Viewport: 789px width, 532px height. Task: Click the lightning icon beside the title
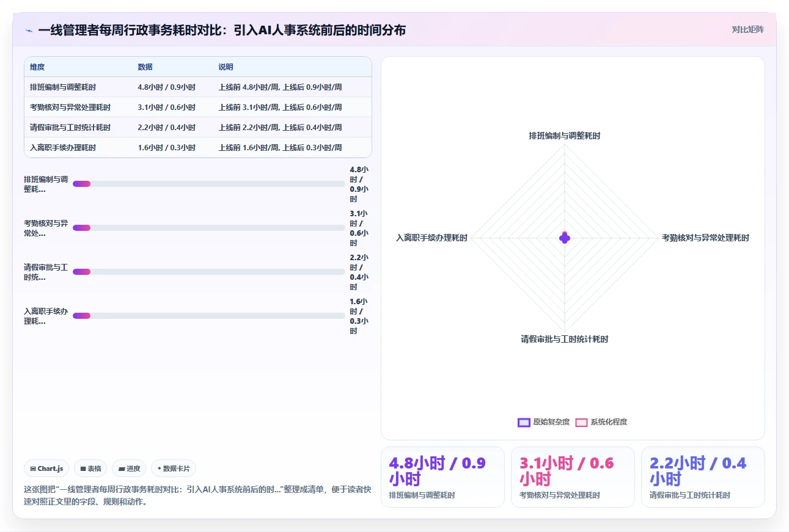pyautogui.click(x=29, y=30)
